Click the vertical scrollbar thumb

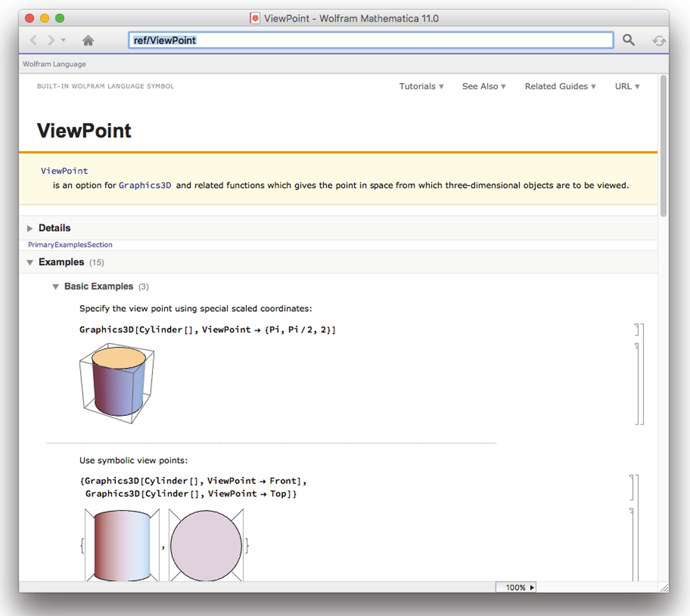(x=663, y=146)
